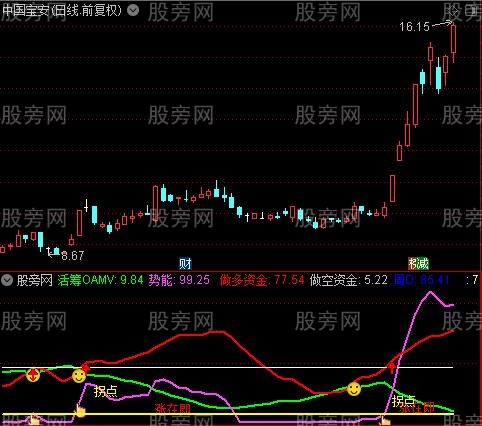Select the 做多资金: 77.54 readout
Screen dimensions: 482x426
point(262,280)
